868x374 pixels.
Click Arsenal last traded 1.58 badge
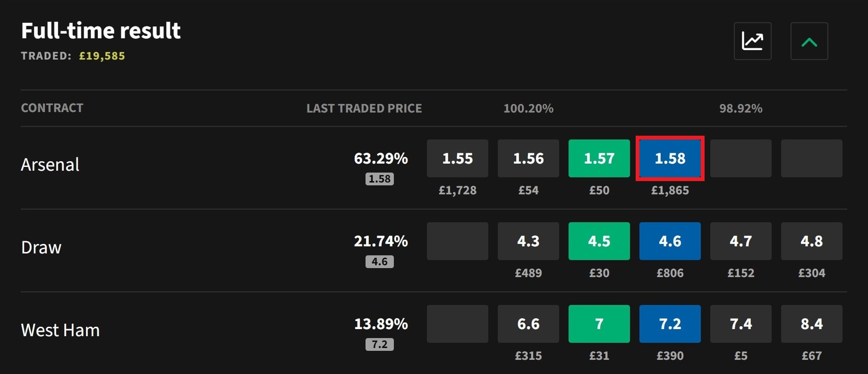(x=379, y=179)
